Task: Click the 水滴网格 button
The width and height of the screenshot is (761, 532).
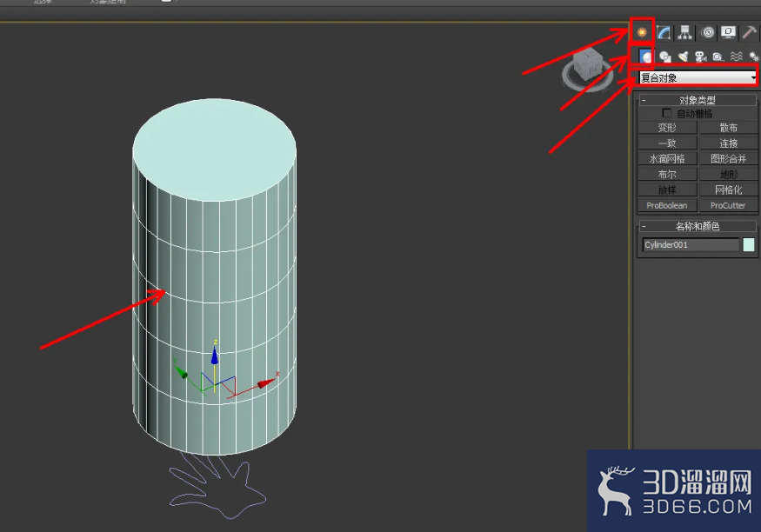Action: [667, 158]
